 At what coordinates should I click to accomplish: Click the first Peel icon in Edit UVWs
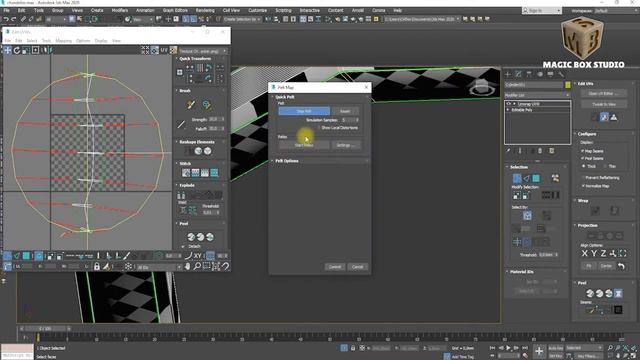(191, 237)
